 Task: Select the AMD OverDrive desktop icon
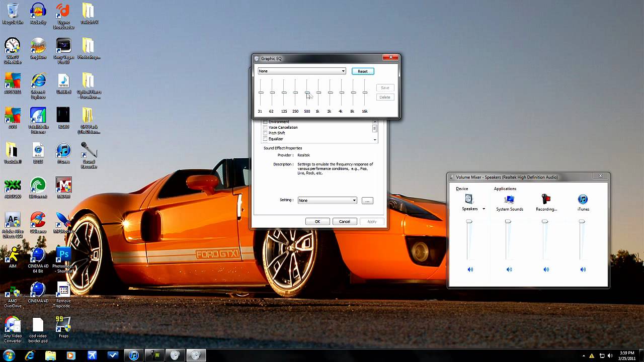pos(13,295)
